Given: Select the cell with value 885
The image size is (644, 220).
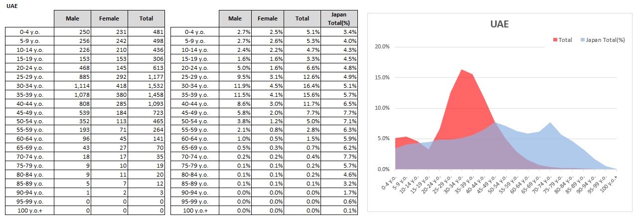Looking at the screenshot, I should tap(72, 77).
